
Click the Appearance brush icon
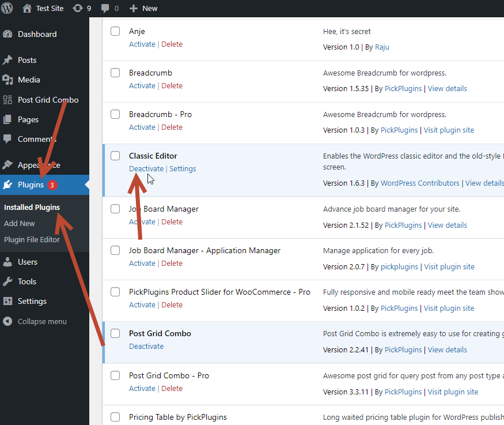pyautogui.click(x=7, y=165)
